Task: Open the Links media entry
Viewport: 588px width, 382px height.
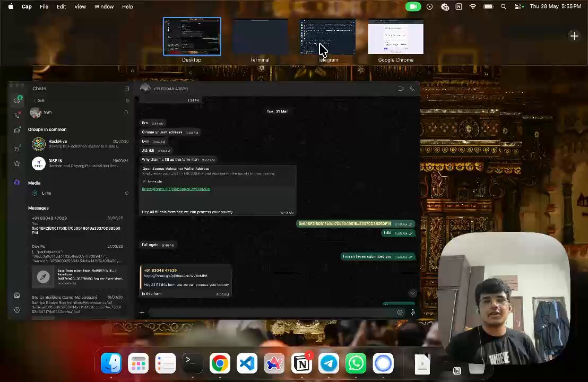Action: coord(80,193)
